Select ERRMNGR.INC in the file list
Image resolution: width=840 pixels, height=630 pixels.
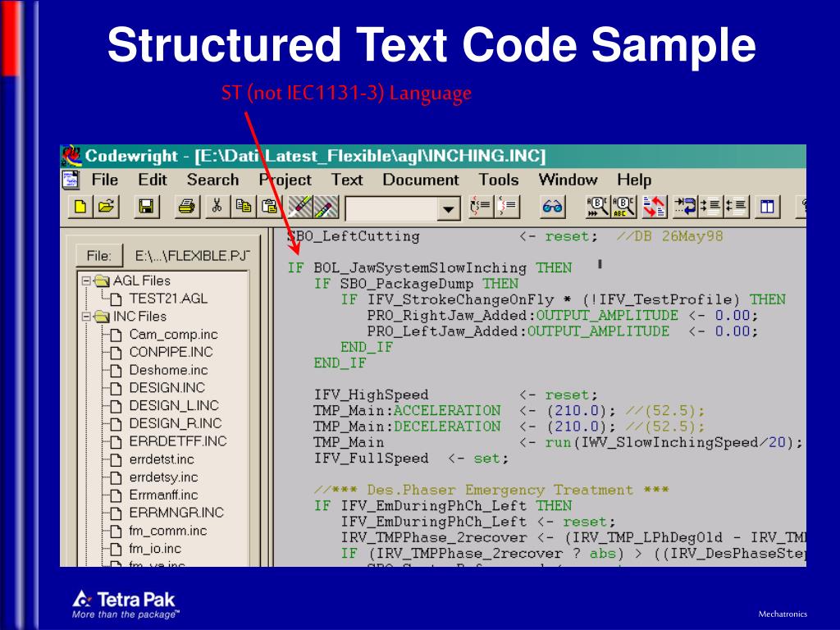[176, 513]
